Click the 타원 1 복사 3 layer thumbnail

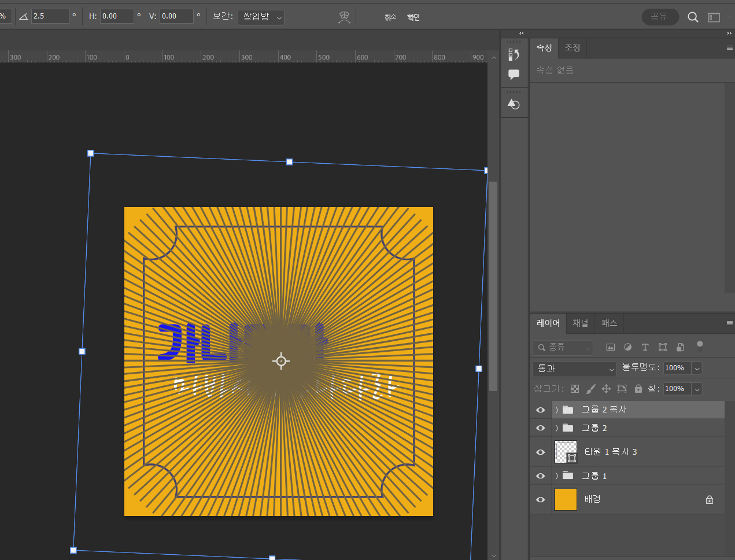click(x=566, y=452)
